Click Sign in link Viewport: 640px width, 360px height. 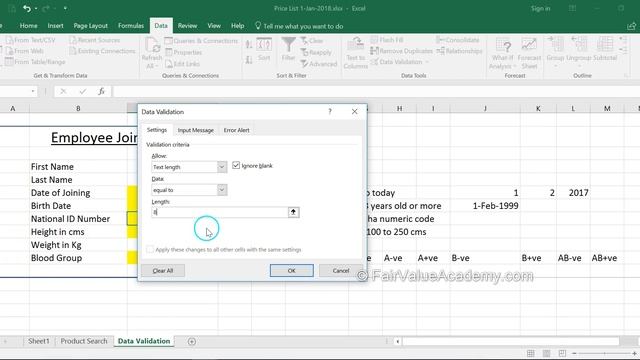[x=540, y=9]
